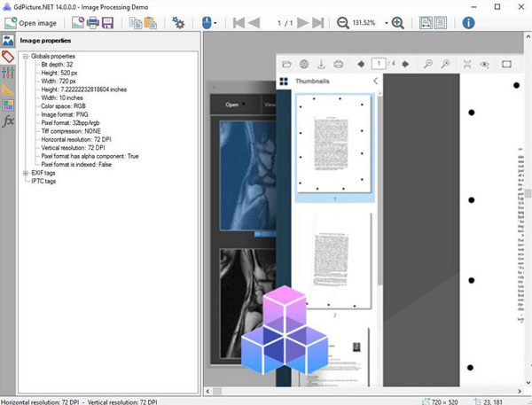Image resolution: width=532 pixels, height=405 pixels.
Task: Zoom in with the plus magnifier
Action: [398, 22]
